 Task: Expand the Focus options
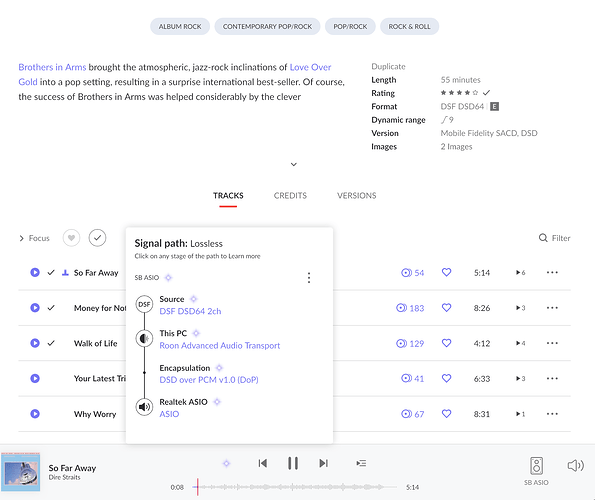[34, 238]
